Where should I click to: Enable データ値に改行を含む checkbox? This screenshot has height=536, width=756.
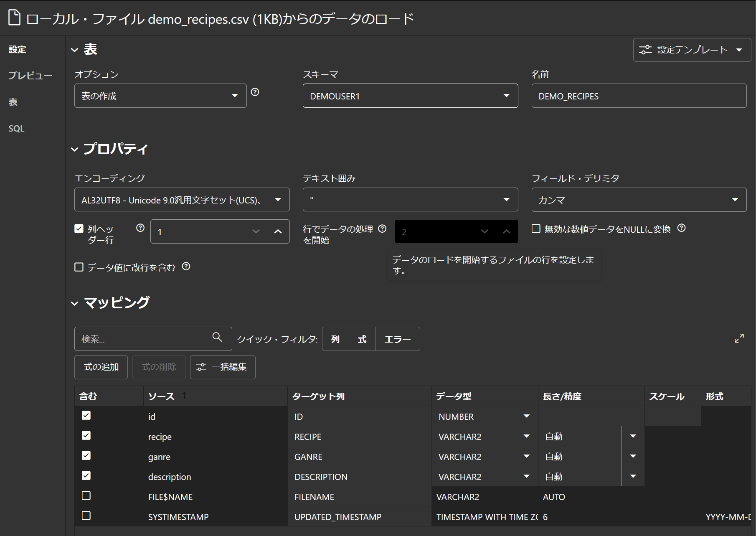point(79,267)
